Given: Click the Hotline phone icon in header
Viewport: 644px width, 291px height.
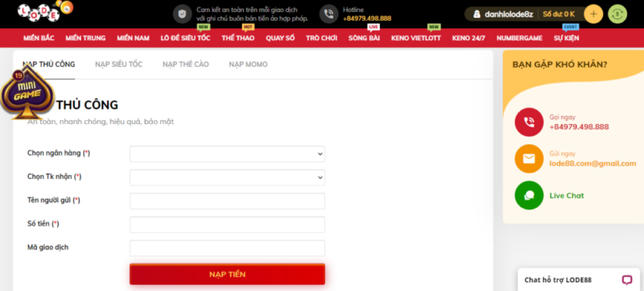Looking at the screenshot, I should (x=329, y=15).
